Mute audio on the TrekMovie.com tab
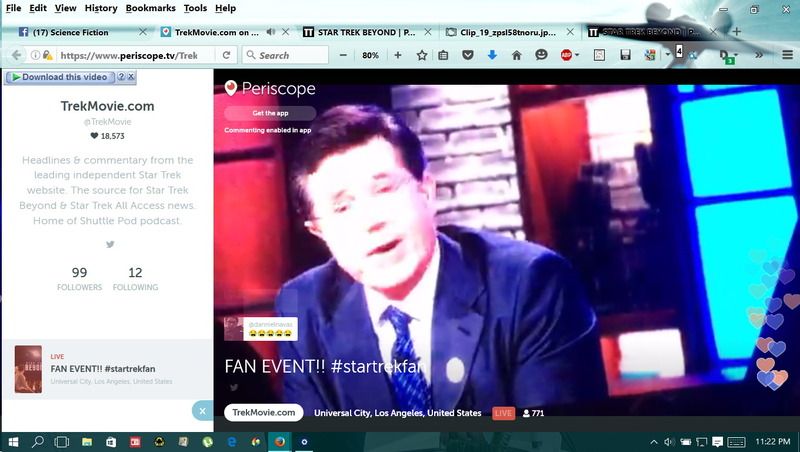The width and height of the screenshot is (800, 452). tap(271, 32)
